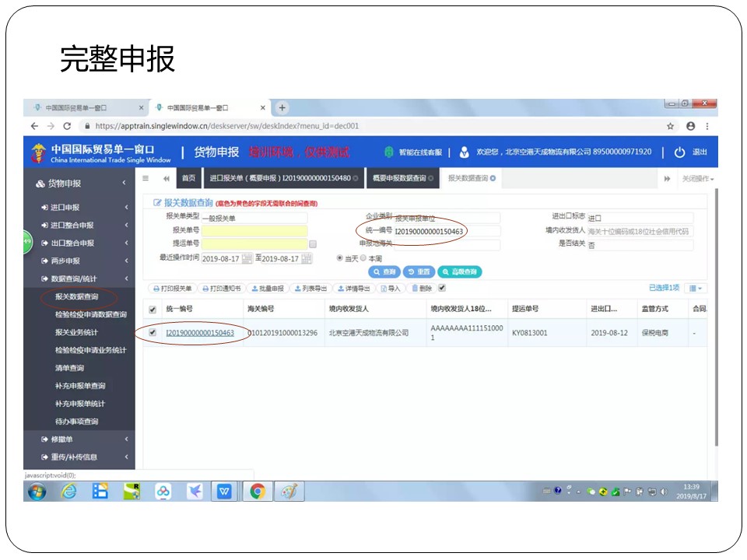Open 智能在线客服 customer service
This screenshot has width=747, height=560.
(x=413, y=152)
